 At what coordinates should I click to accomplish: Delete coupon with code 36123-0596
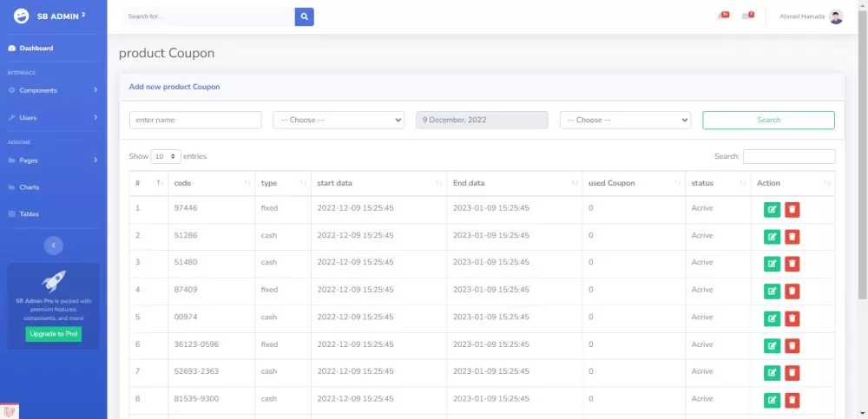(792, 346)
